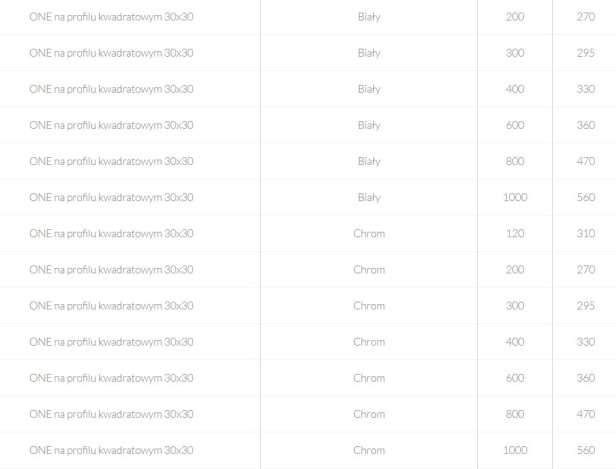Click the product name in the Chrom 800 row
Screen dimensions: 616x469
click(112, 414)
